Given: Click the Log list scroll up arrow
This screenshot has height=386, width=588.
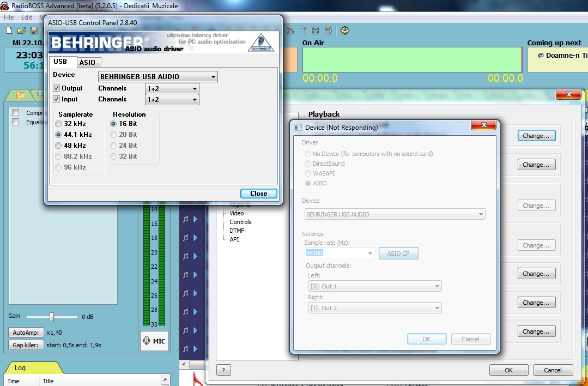Looking at the screenshot, I should pos(165,380).
